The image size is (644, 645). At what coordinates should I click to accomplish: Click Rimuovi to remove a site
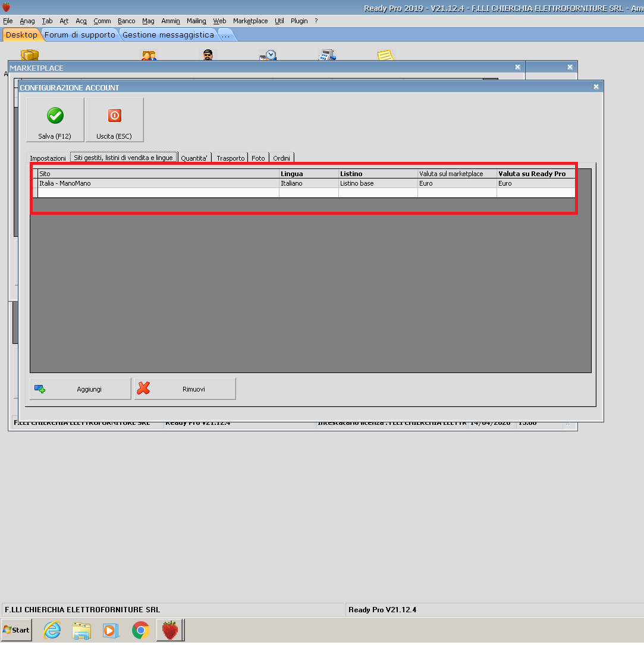pos(185,389)
